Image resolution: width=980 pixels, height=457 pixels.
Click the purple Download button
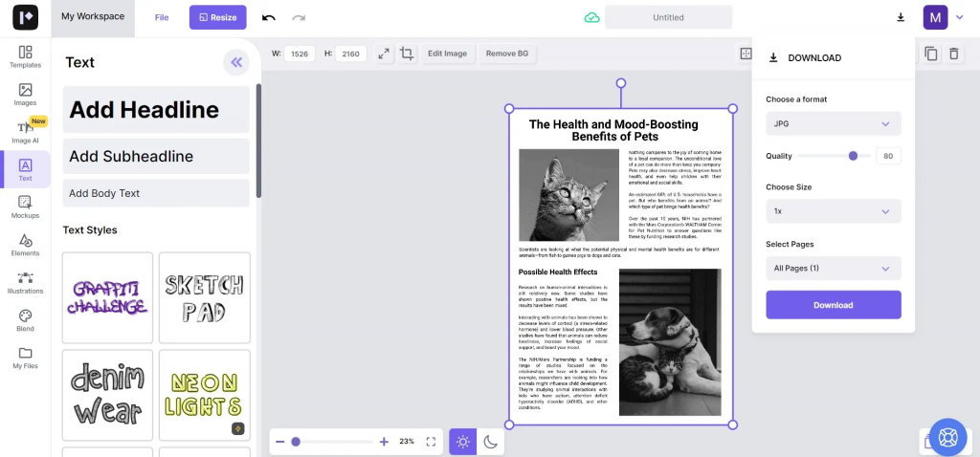pos(834,305)
